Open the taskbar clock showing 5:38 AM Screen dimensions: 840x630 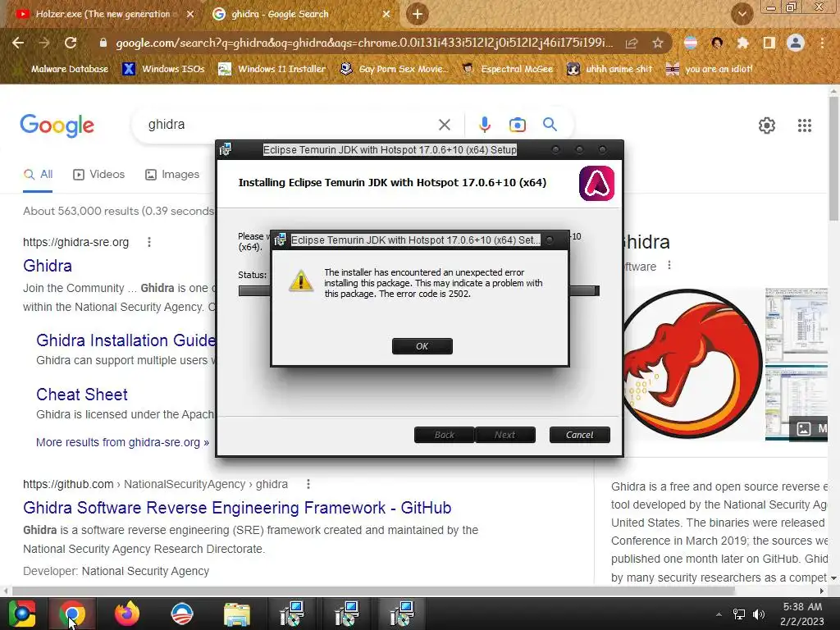(802, 614)
